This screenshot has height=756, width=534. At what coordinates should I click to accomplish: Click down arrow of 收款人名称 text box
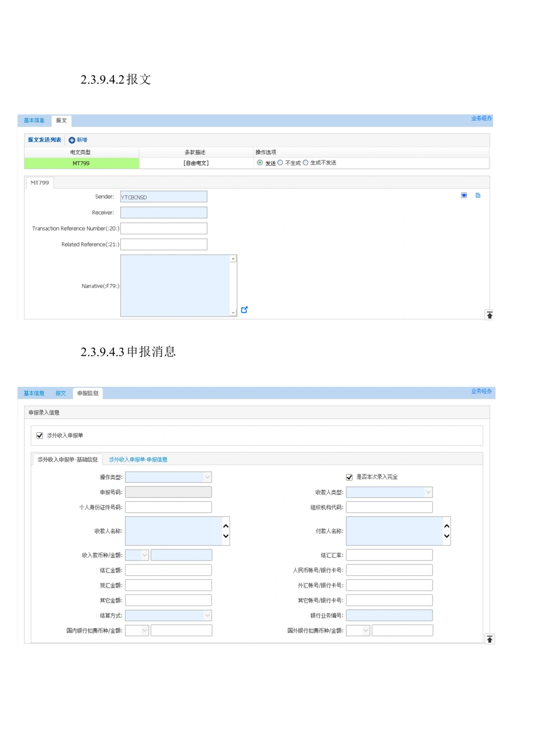tap(226, 536)
